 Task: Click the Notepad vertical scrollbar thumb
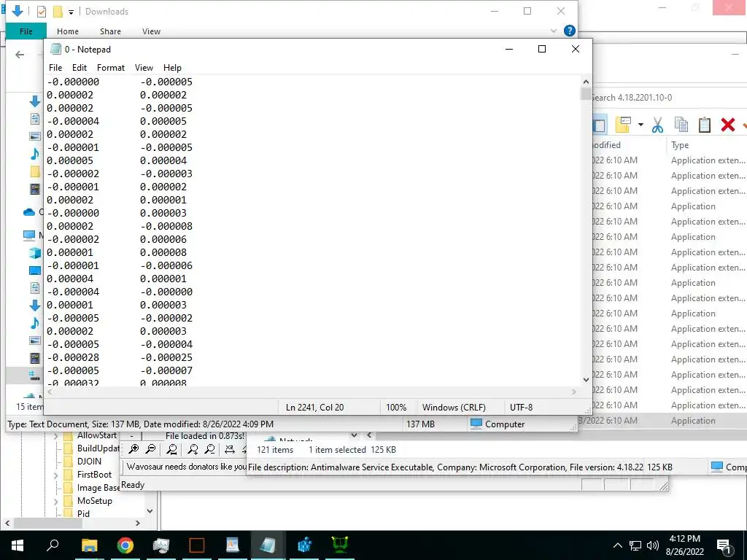tap(586, 93)
